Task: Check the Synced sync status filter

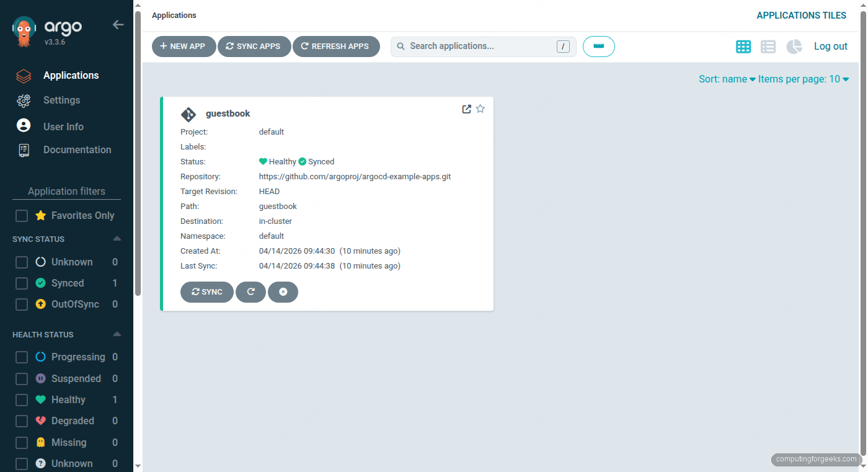Action: click(x=22, y=283)
